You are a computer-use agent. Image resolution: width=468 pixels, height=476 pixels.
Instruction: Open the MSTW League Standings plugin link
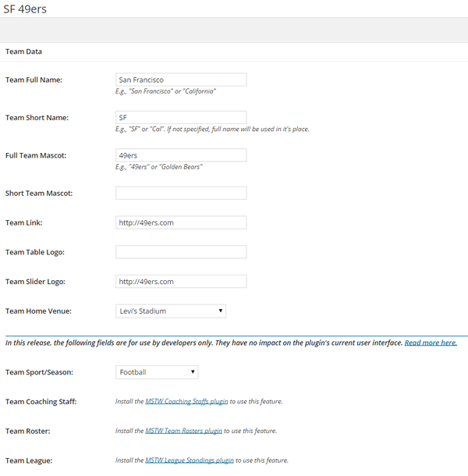[x=190, y=460]
